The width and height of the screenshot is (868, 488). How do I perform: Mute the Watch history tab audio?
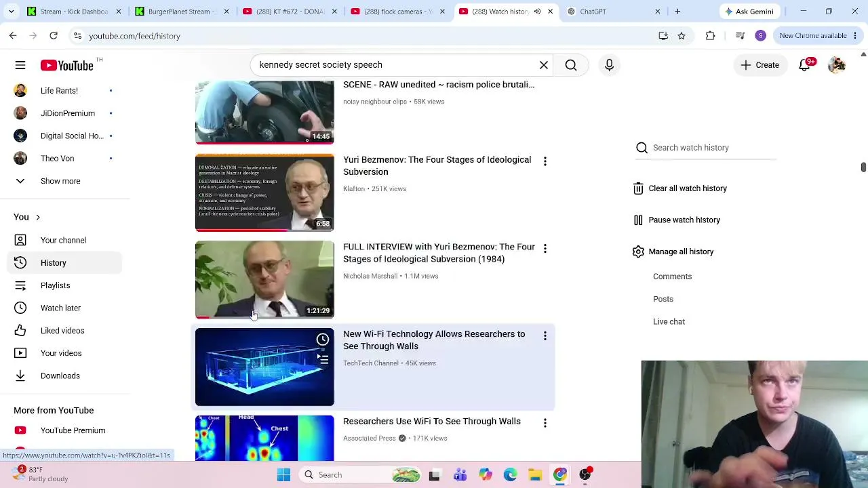(537, 12)
